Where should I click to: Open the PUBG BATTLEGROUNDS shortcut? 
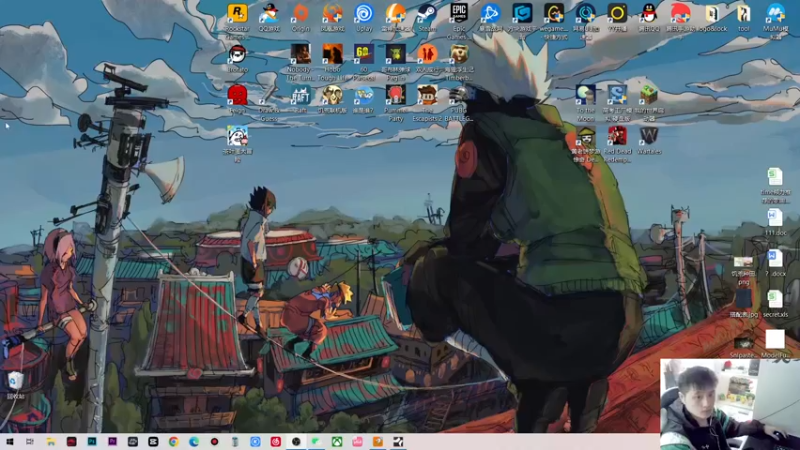coord(459,95)
